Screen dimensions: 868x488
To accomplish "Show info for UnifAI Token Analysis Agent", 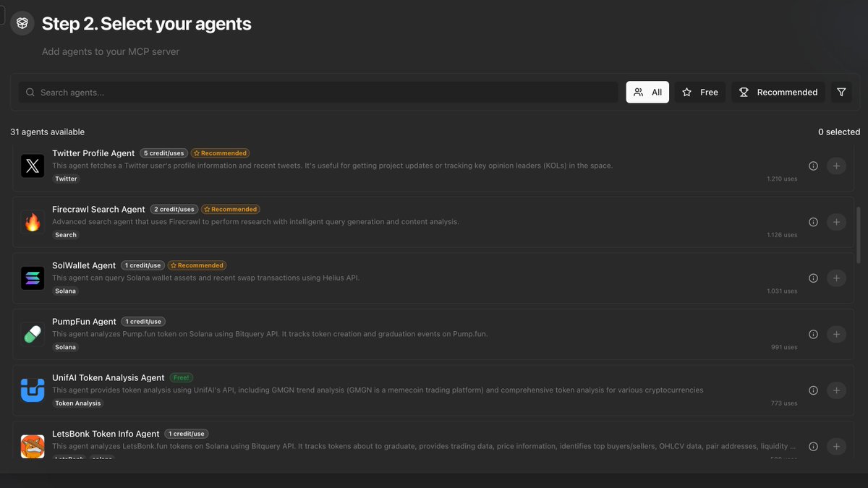I will 813,390.
